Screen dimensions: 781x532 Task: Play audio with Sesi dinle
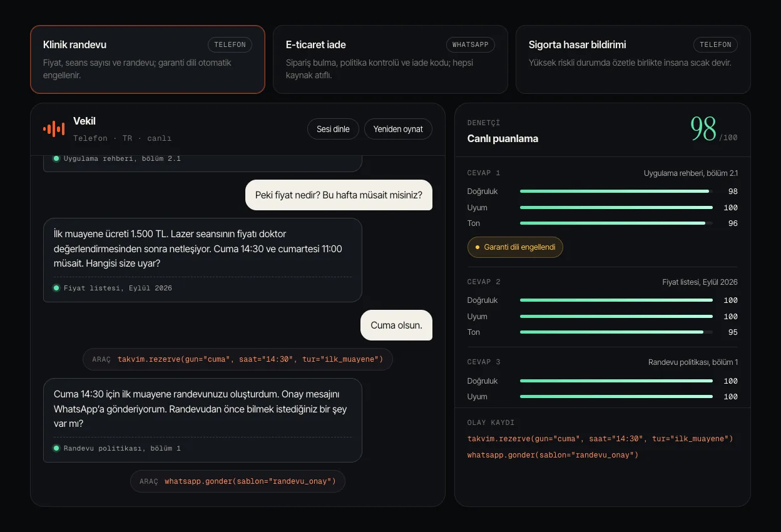point(333,129)
